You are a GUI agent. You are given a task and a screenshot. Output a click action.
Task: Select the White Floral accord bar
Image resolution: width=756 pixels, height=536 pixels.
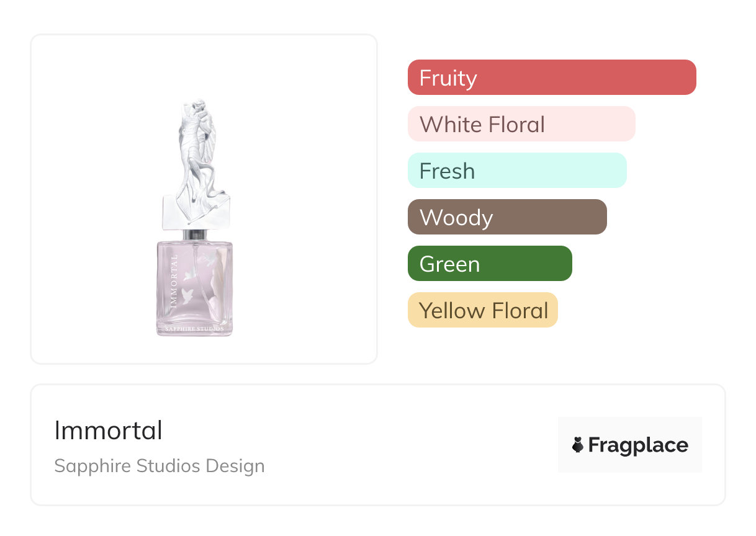click(521, 124)
